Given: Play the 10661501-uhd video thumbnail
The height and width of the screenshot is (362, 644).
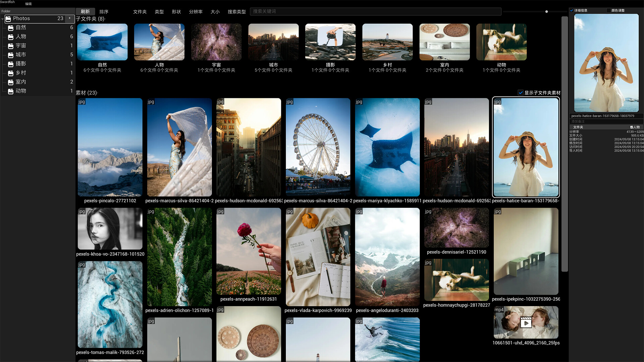Looking at the screenshot, I should click(526, 323).
